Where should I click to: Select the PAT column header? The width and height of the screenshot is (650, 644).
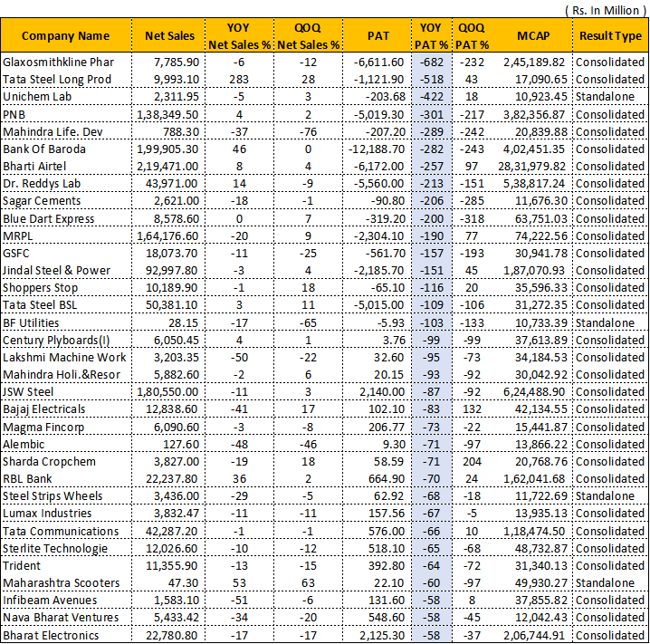coord(378,36)
